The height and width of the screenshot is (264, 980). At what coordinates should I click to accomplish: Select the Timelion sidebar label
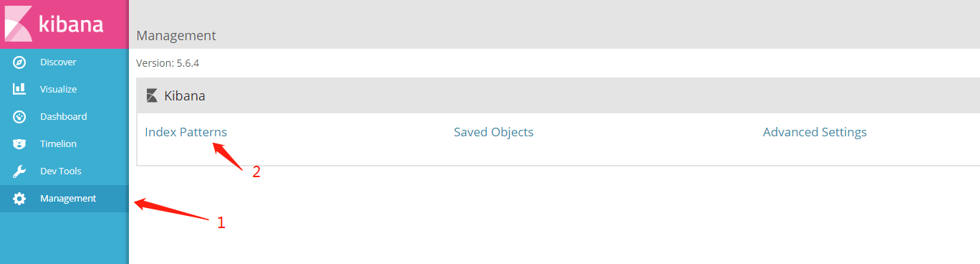click(58, 144)
